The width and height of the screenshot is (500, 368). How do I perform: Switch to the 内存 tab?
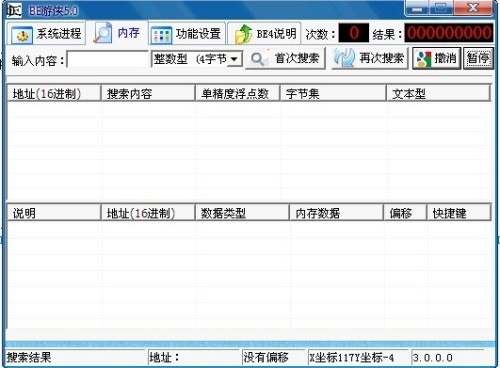pyautogui.click(x=117, y=33)
